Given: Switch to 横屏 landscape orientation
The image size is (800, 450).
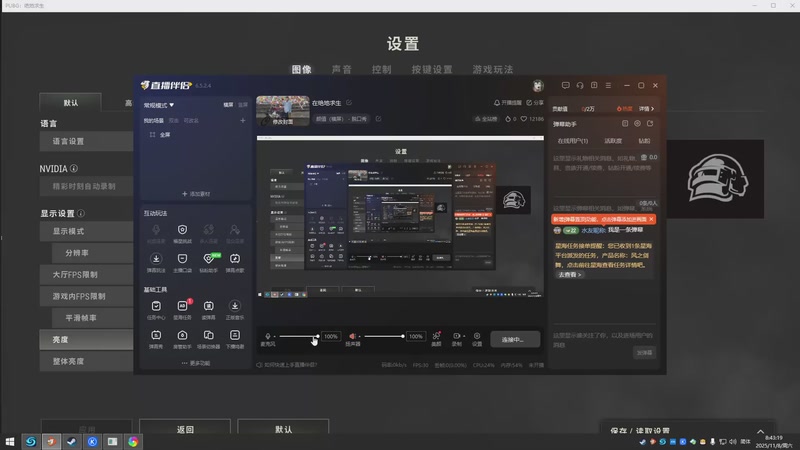Looking at the screenshot, I should (x=228, y=105).
